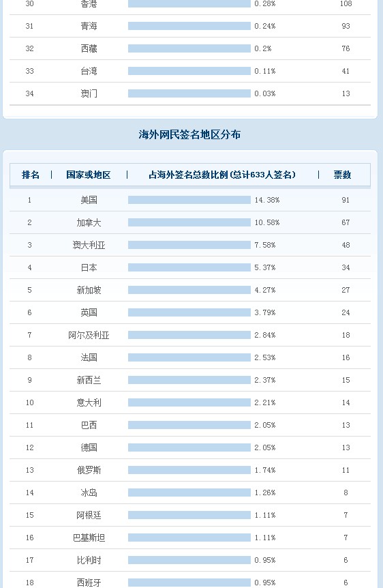The height and width of the screenshot is (588, 383).
Task: Click the 西藏 region label
Action: point(89,48)
